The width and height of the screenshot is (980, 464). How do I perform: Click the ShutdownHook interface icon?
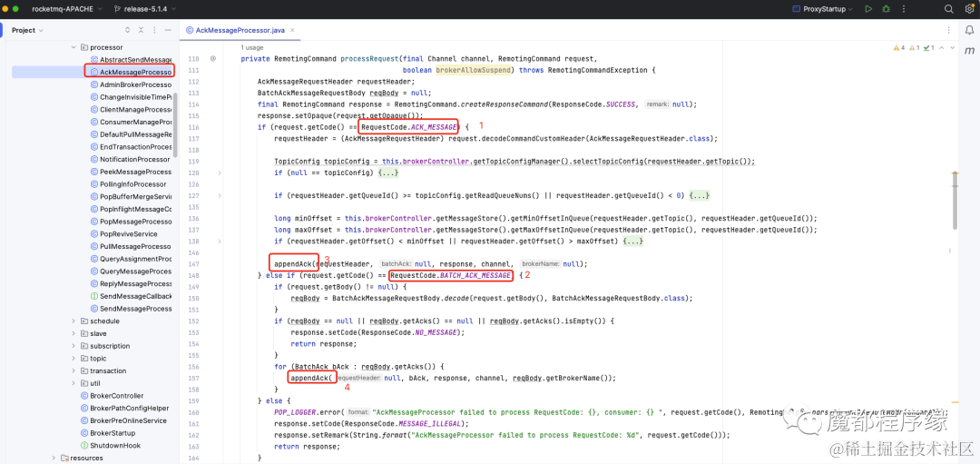85,445
